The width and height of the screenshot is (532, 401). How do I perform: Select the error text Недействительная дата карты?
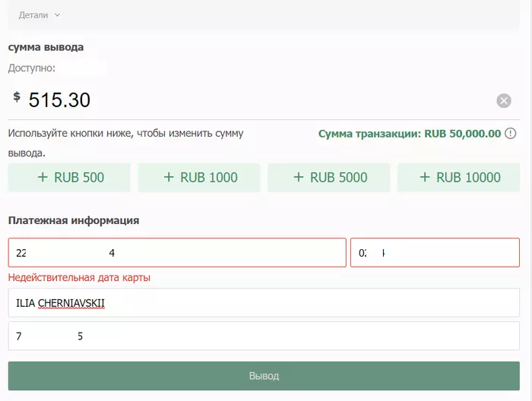[x=79, y=277]
